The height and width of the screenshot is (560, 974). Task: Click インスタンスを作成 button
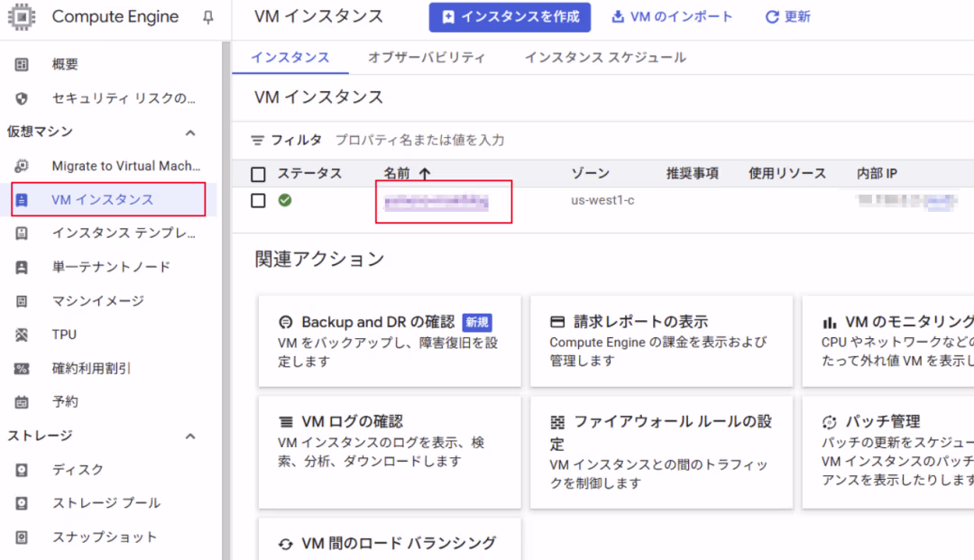[x=510, y=17]
